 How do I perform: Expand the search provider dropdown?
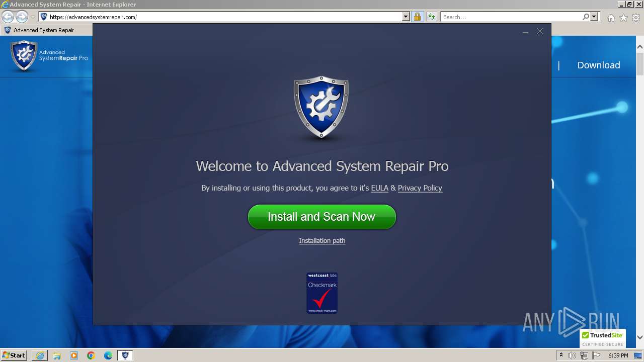click(594, 17)
